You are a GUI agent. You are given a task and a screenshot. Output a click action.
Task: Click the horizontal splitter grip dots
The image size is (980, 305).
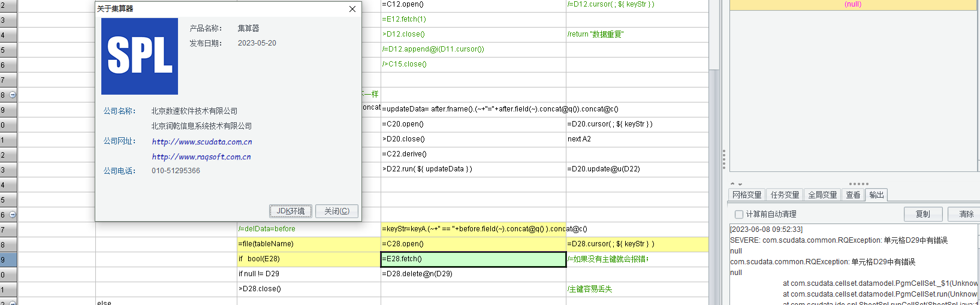(x=858, y=184)
